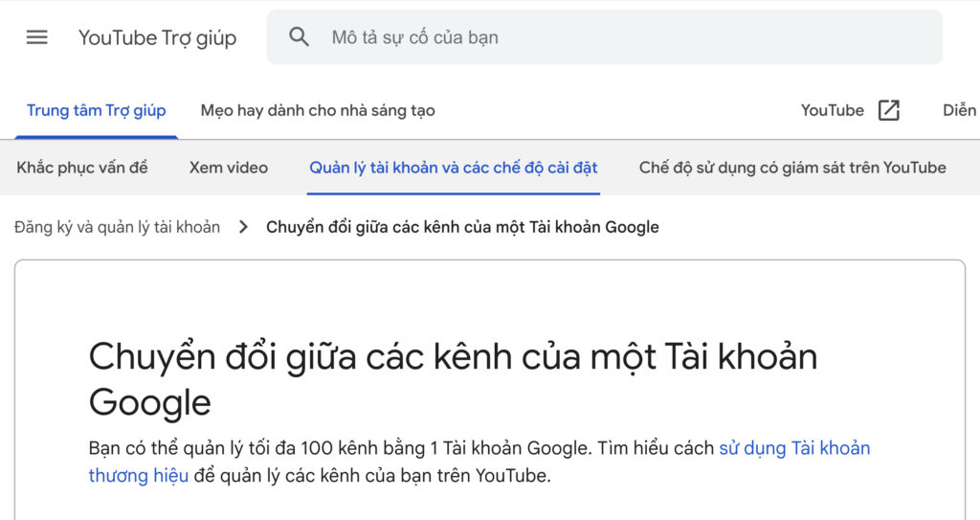Open Mẹo hay dành cho nhà sáng tạo tab

click(318, 111)
